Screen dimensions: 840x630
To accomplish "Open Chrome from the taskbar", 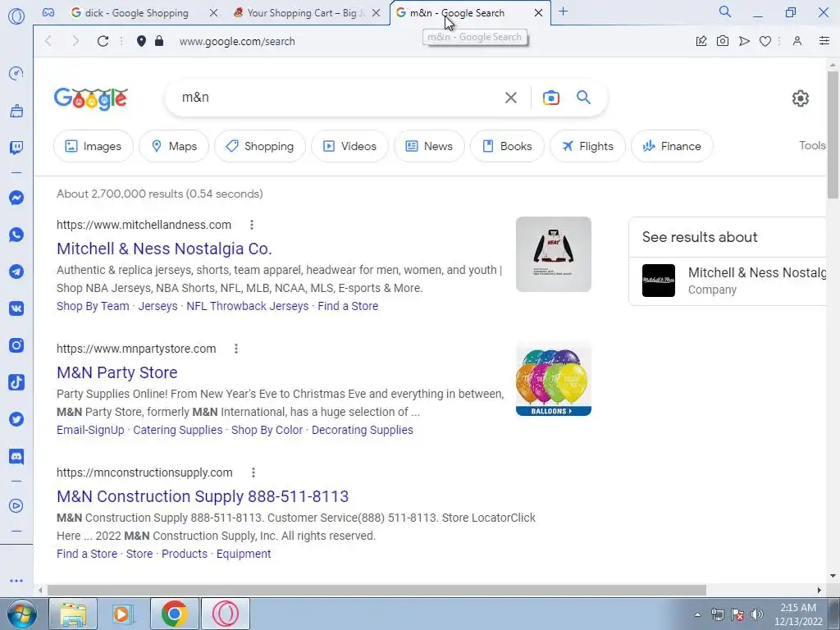I will (x=174, y=614).
